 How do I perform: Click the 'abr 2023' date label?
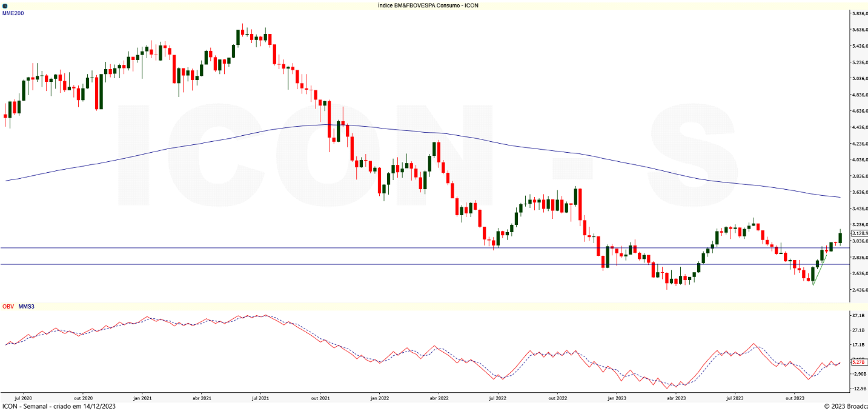point(676,398)
